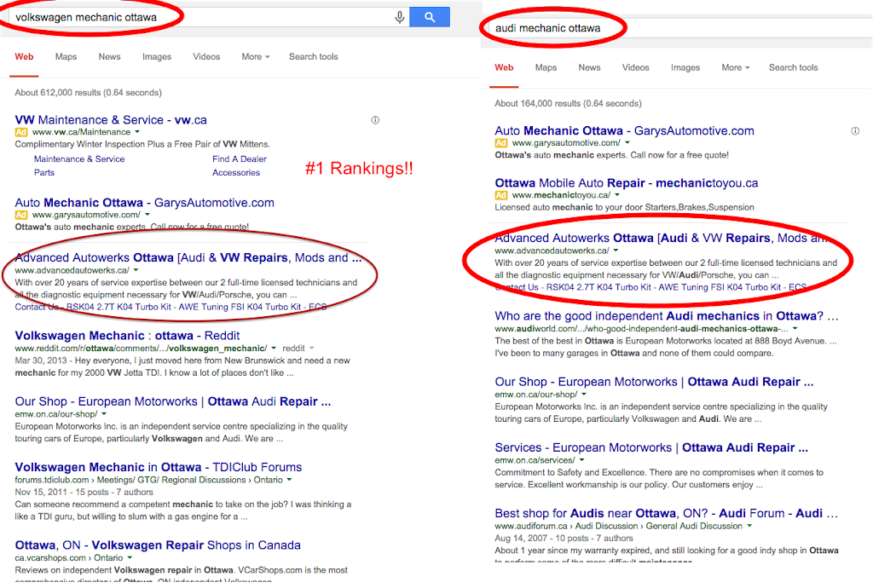873x588 pixels.
Task: Expand arrow beside www.mechanictoyou.ca/ URL
Action: click(x=617, y=195)
